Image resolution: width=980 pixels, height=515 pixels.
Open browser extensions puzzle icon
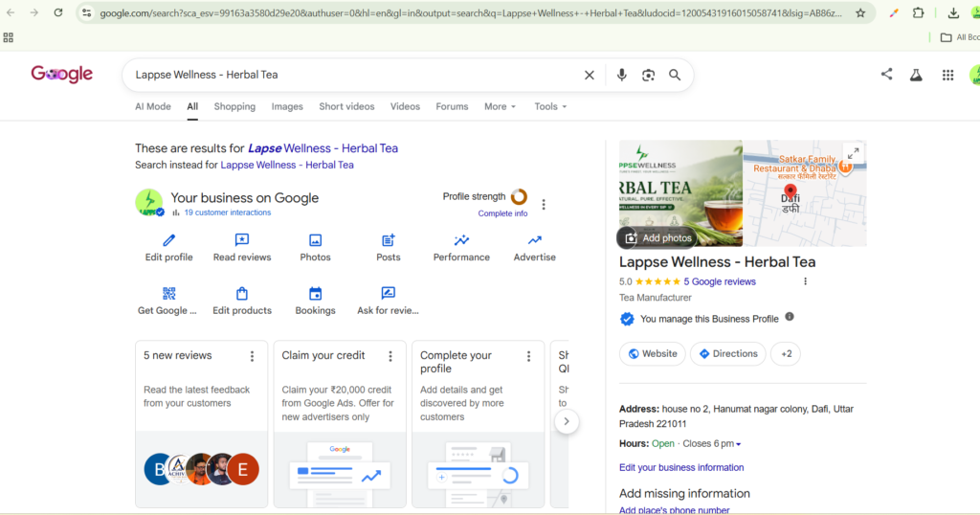(x=918, y=12)
